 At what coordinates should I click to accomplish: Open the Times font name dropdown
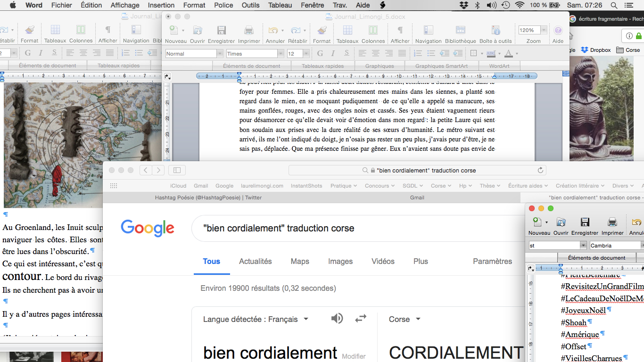(x=281, y=54)
